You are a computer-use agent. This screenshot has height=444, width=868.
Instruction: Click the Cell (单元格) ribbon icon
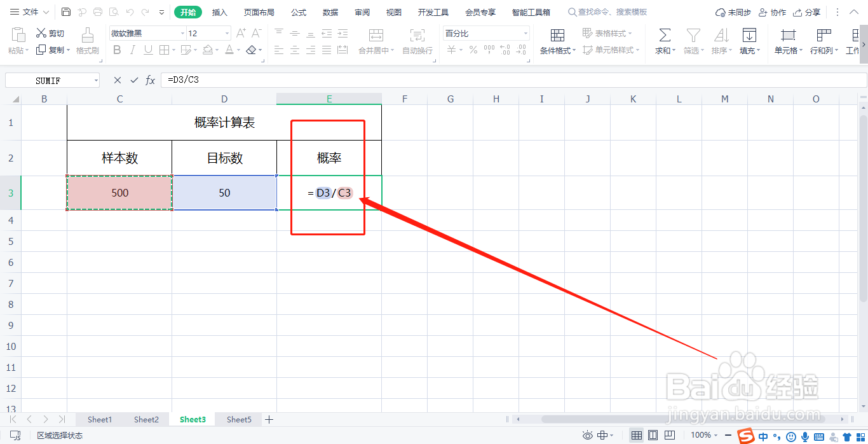click(788, 35)
